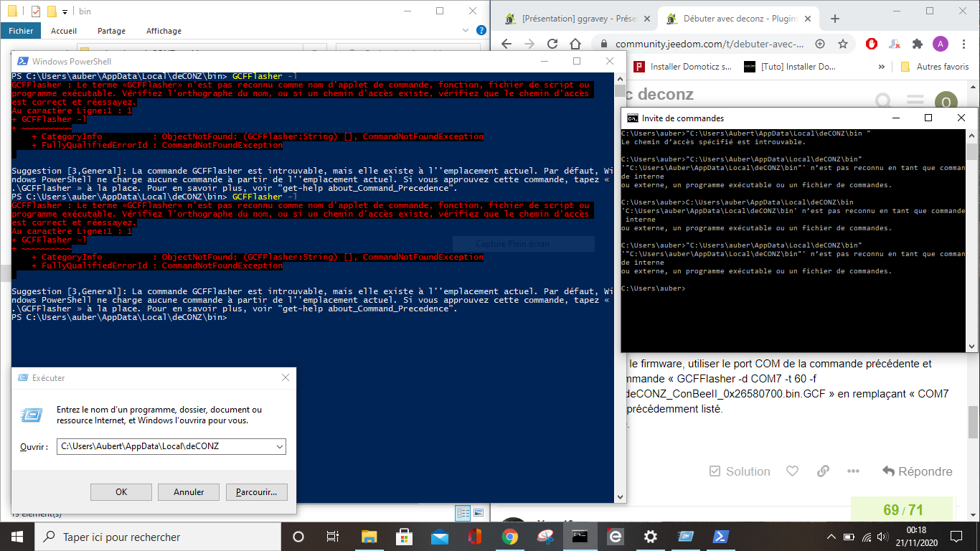Click the extension icon with red x
The height and width of the screenshot is (551, 980).
click(x=894, y=44)
